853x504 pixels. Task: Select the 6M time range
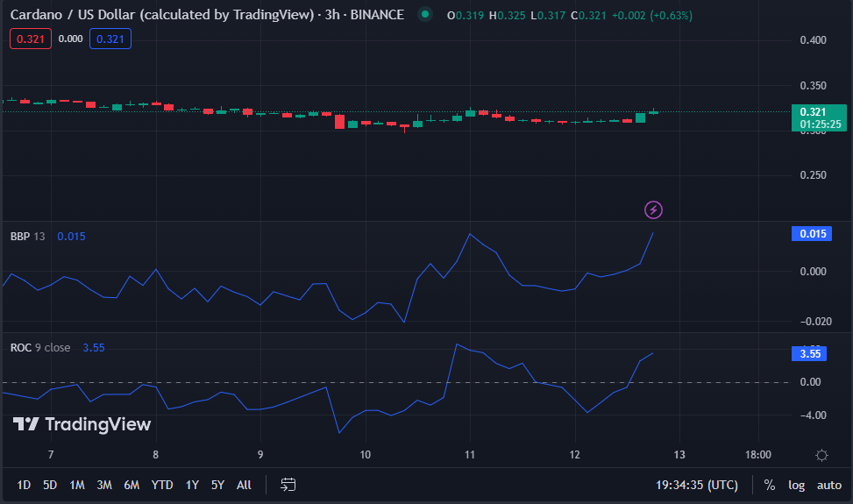132,485
